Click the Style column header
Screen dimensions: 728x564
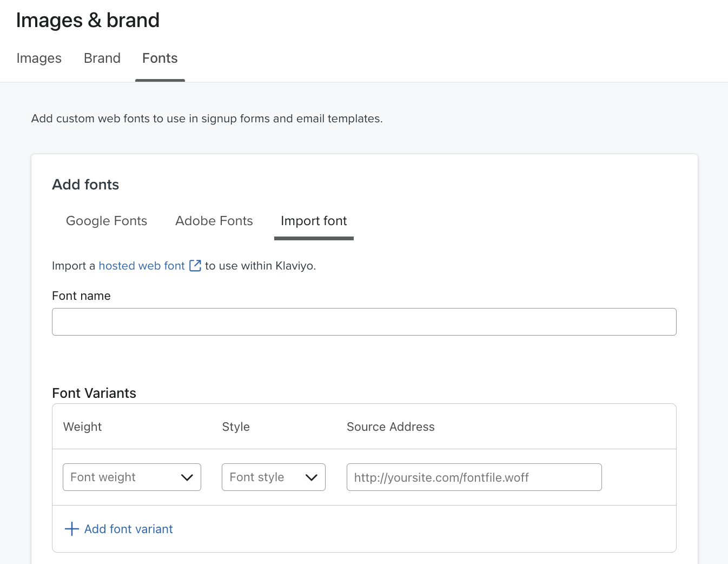tap(236, 427)
